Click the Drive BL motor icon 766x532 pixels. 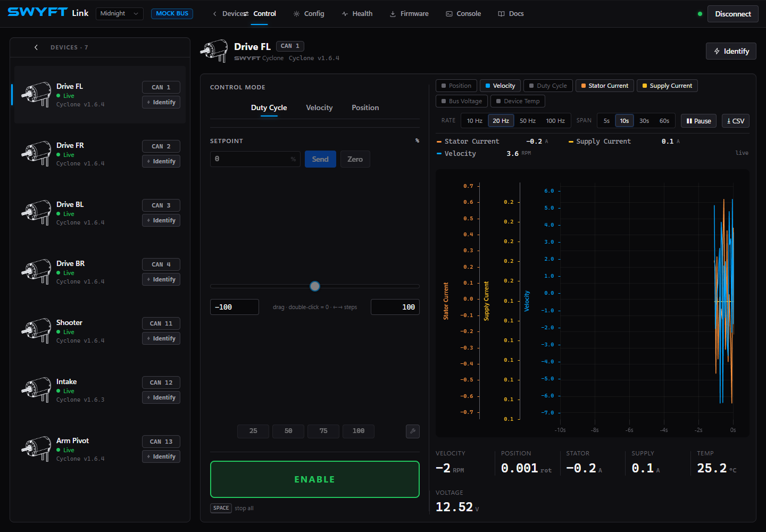(x=36, y=213)
